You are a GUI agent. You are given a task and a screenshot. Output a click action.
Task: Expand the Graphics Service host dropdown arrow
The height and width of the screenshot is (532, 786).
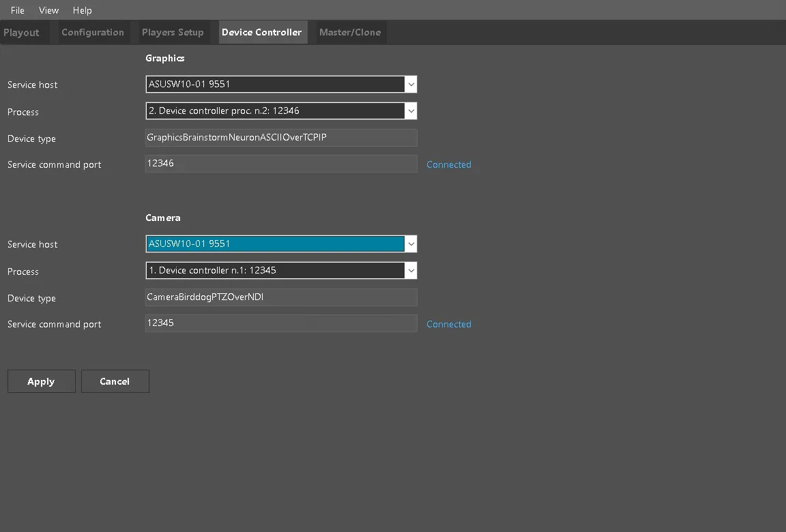point(411,85)
